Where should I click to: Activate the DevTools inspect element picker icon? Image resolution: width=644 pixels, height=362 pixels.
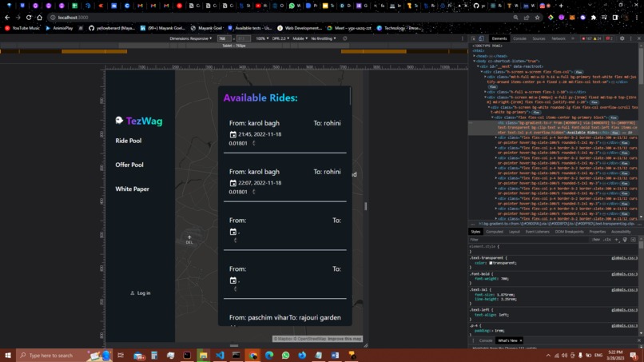click(474, 38)
